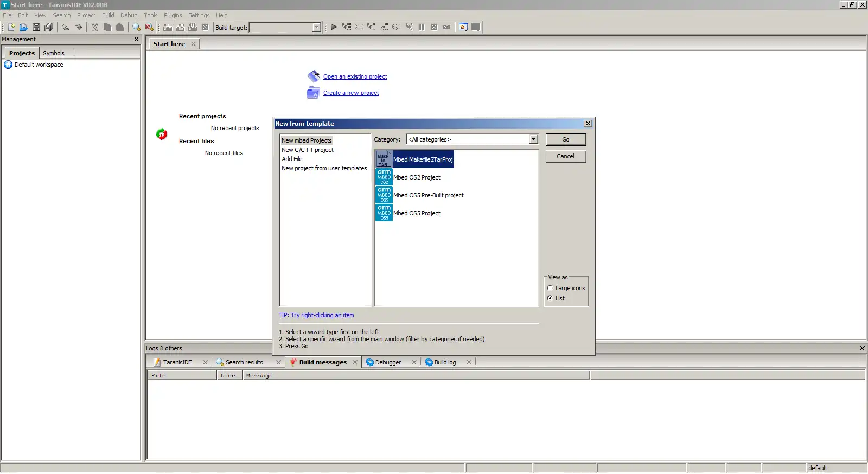Click Cancel in New from template dialog

click(566, 156)
